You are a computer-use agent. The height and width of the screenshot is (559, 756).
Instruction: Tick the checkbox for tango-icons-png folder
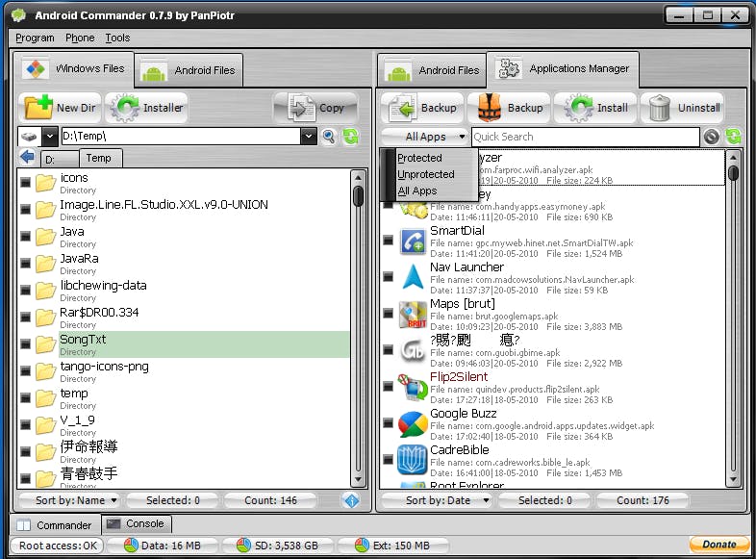click(26, 370)
